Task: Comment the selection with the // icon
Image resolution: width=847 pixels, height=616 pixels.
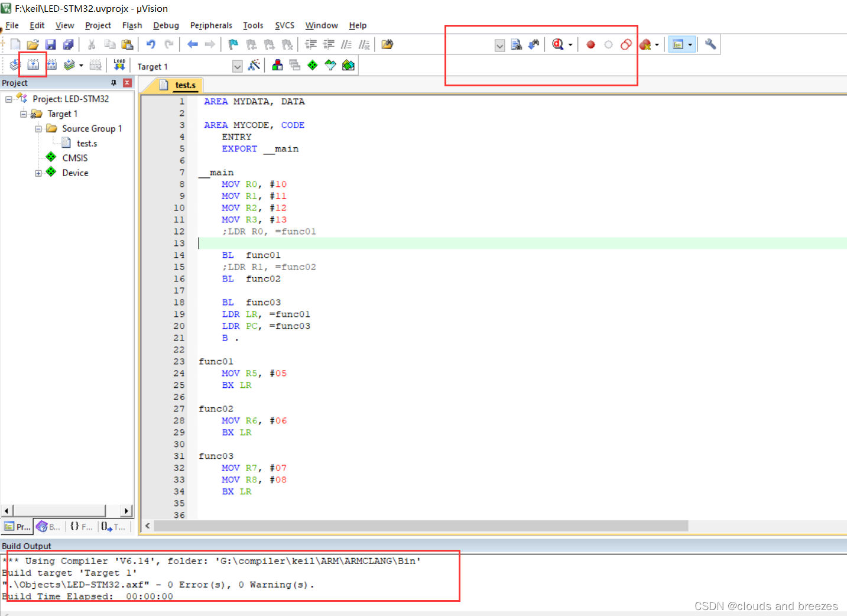Action: 346,44
